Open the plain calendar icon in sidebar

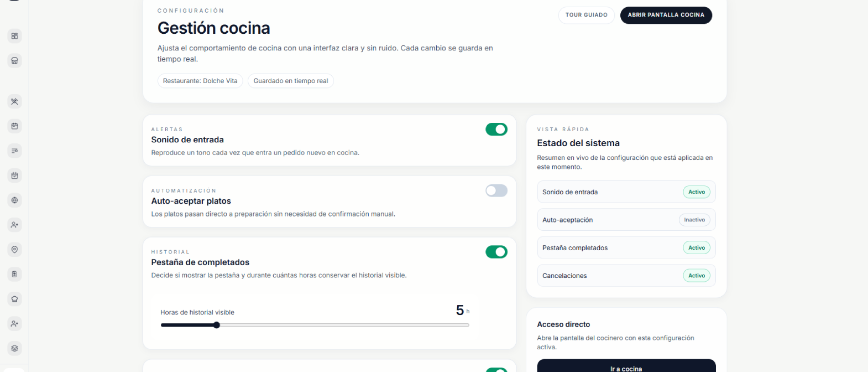pos(15,126)
